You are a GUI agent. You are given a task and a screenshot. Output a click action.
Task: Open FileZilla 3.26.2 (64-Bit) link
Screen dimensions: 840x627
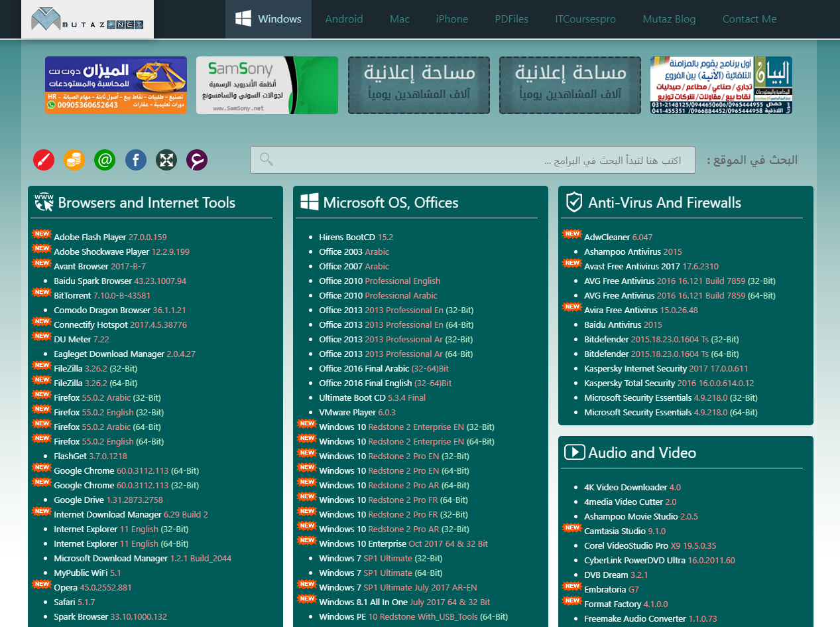(95, 383)
